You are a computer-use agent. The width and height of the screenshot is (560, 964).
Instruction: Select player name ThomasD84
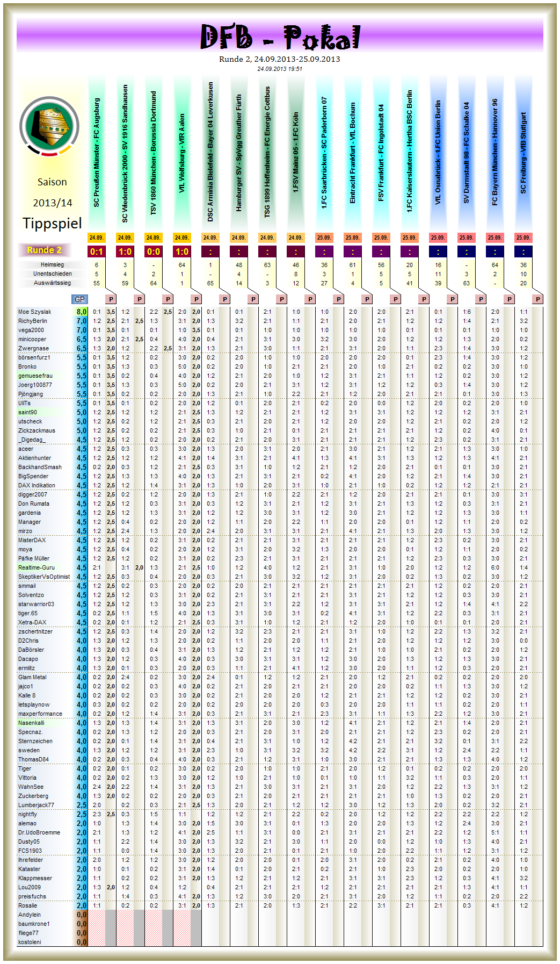click(x=33, y=759)
